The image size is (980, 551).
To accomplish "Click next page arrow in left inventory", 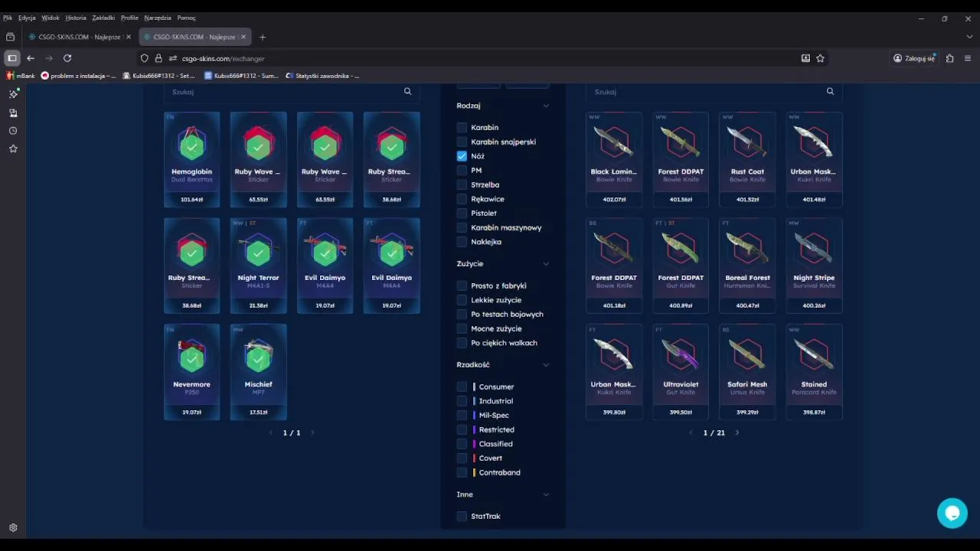I will point(312,432).
